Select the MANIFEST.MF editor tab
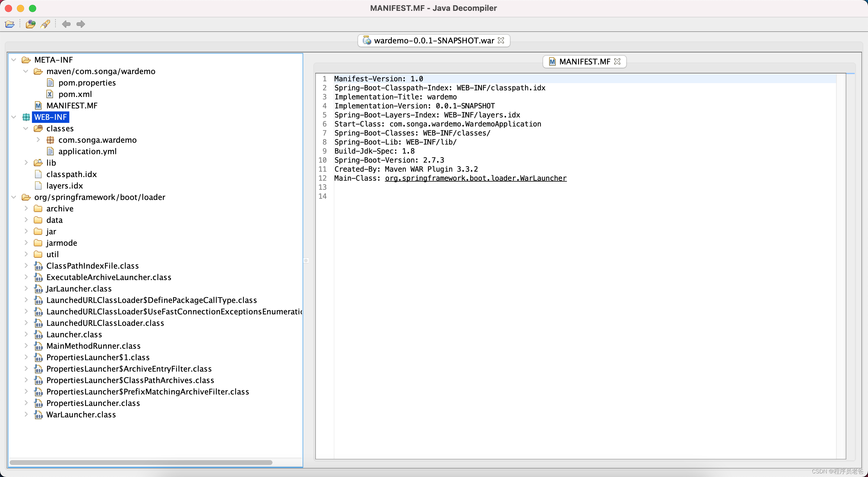Screen dimensions: 868x477 click(x=585, y=62)
